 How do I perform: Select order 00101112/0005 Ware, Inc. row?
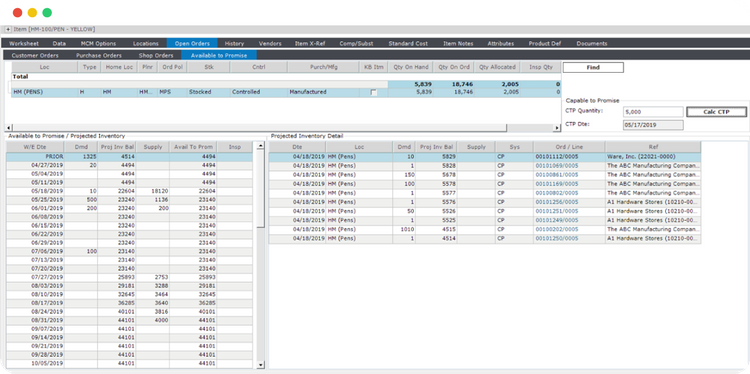click(x=485, y=156)
